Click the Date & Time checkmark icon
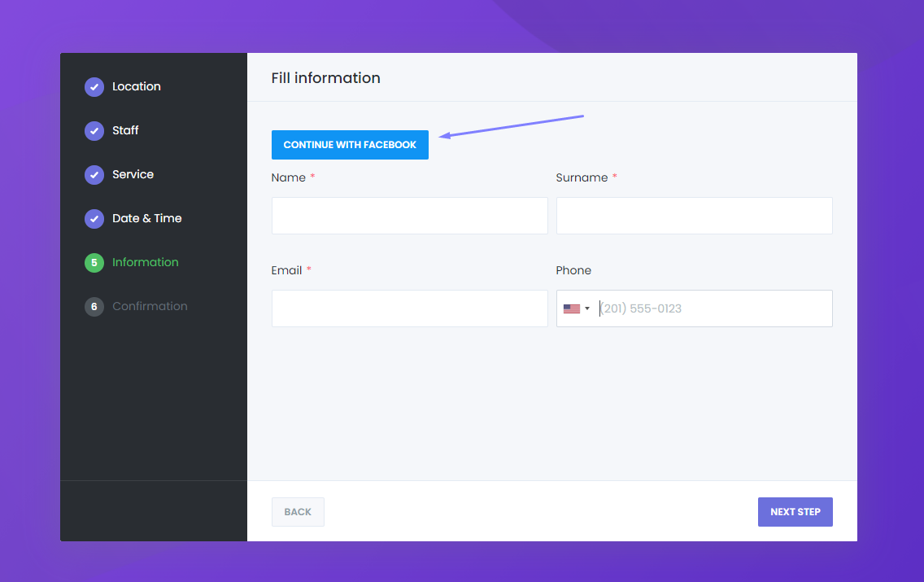 94,219
